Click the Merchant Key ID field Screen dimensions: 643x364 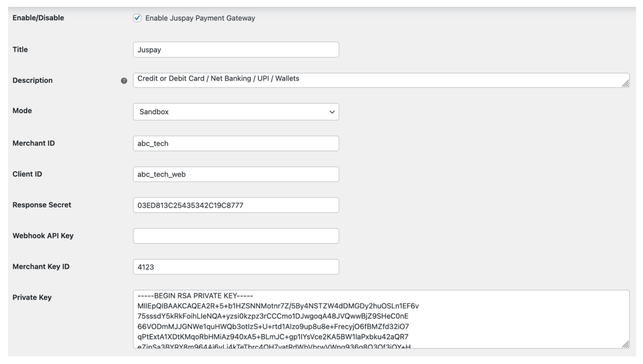pyautogui.click(x=236, y=267)
